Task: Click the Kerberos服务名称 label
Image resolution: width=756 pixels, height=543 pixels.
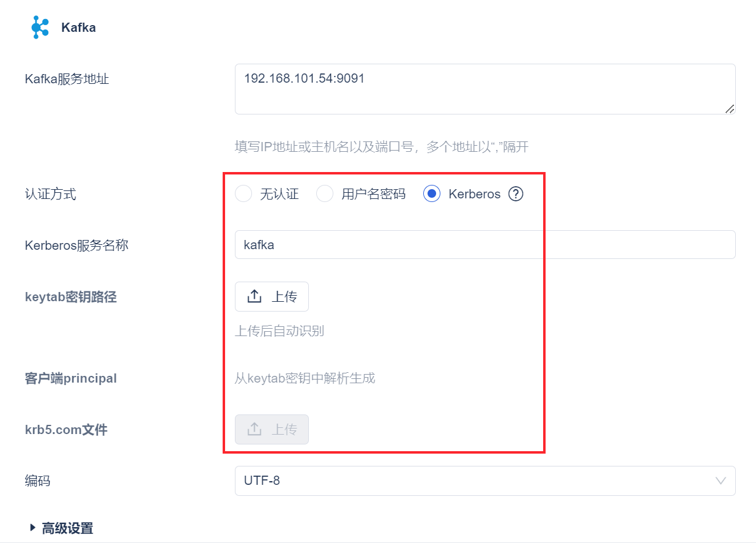Action: pos(76,245)
